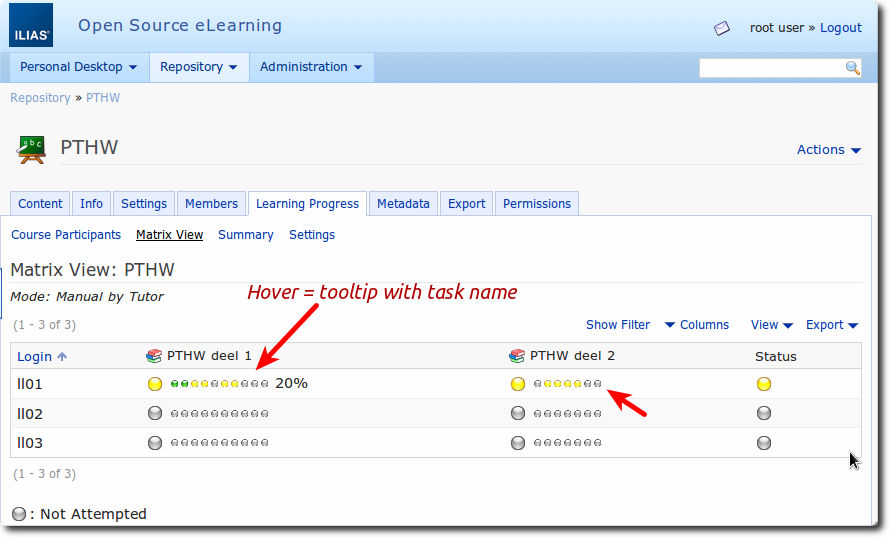Open the Administration dropdown menu
Screen dimensions: 889x537
311,67
